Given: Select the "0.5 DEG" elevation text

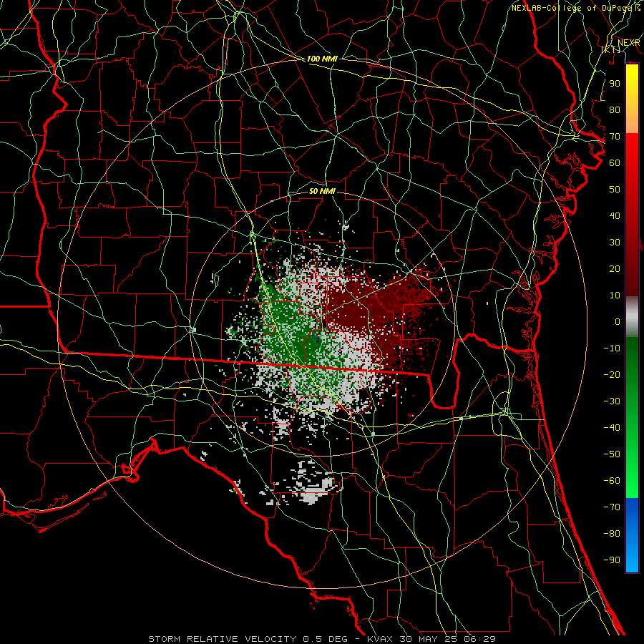Looking at the screenshot, I should [325, 639].
